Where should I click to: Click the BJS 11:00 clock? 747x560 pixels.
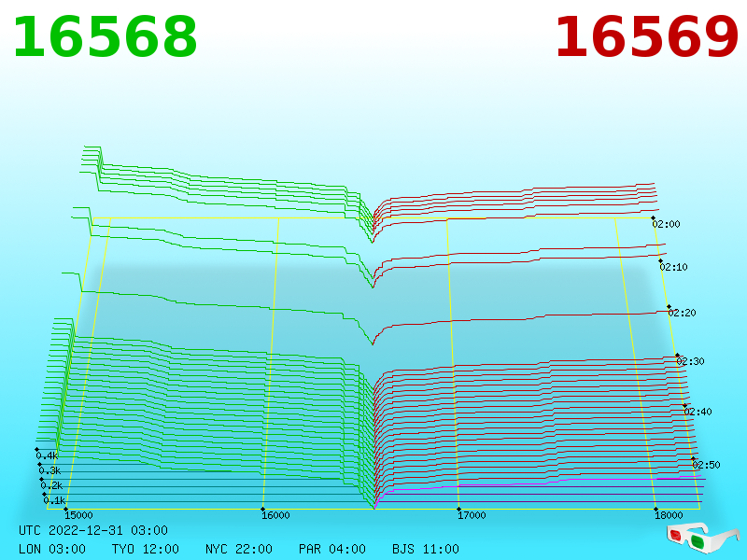pos(426,549)
